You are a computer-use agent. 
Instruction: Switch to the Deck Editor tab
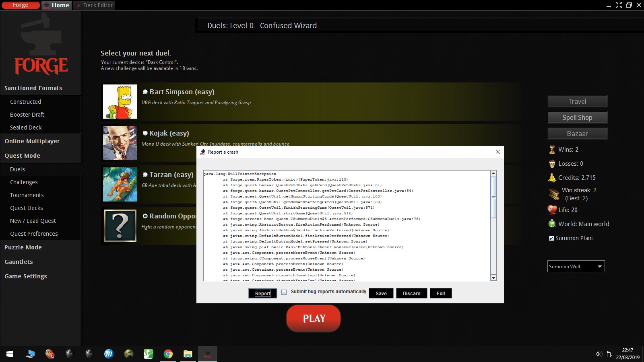point(97,5)
